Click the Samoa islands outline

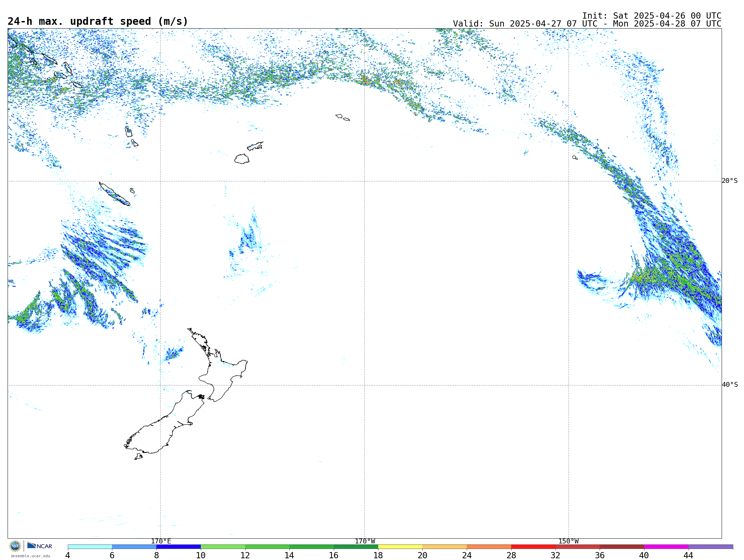(343, 117)
